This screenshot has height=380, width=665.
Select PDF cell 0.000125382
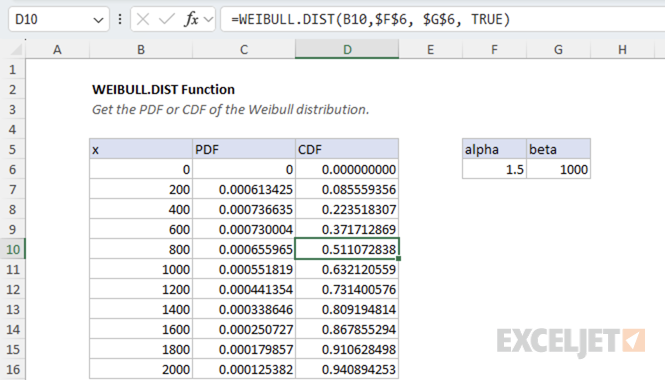(x=244, y=369)
